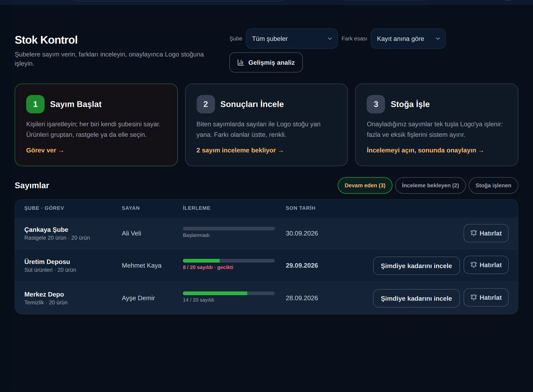Click the date 30.09.2026
Viewport: 533px width, 392px height.
point(302,233)
